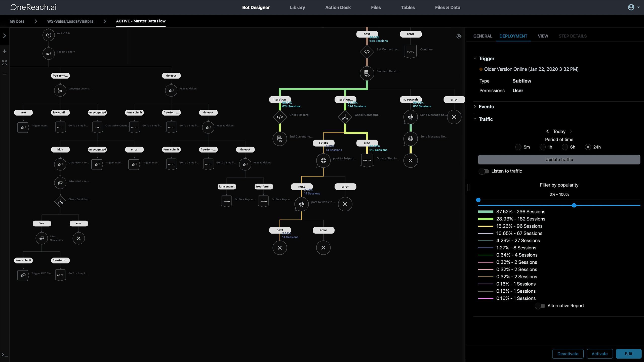Toggle the Listen to traffic switch

tap(484, 171)
